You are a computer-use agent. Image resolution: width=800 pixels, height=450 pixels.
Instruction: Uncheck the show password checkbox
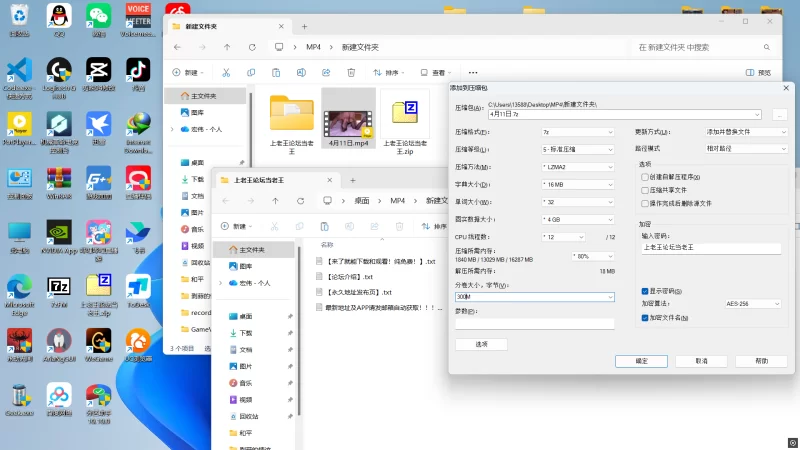645,291
